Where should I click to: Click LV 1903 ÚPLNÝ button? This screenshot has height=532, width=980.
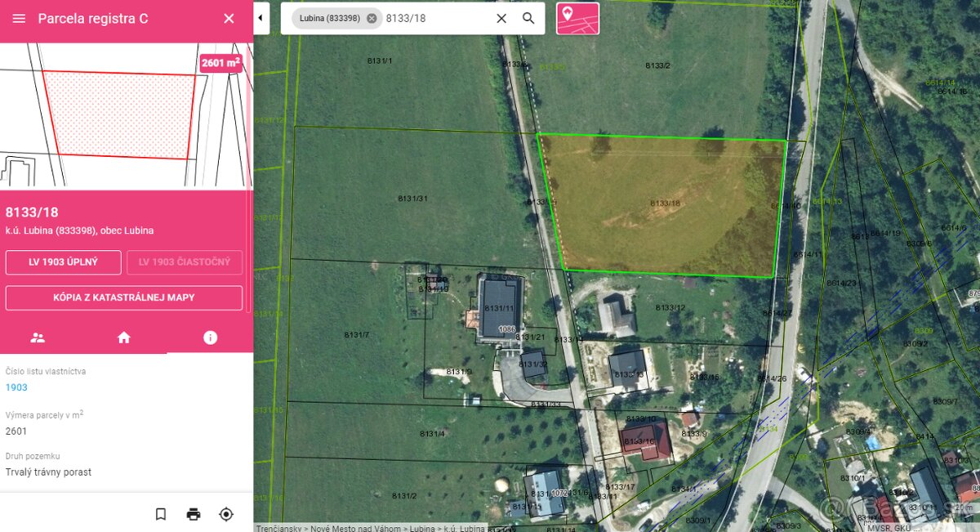[x=64, y=262]
